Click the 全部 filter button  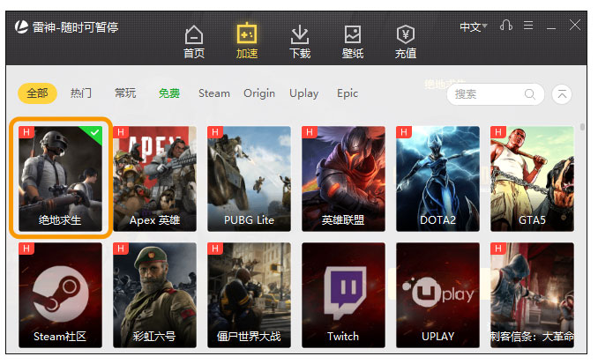pos(37,93)
